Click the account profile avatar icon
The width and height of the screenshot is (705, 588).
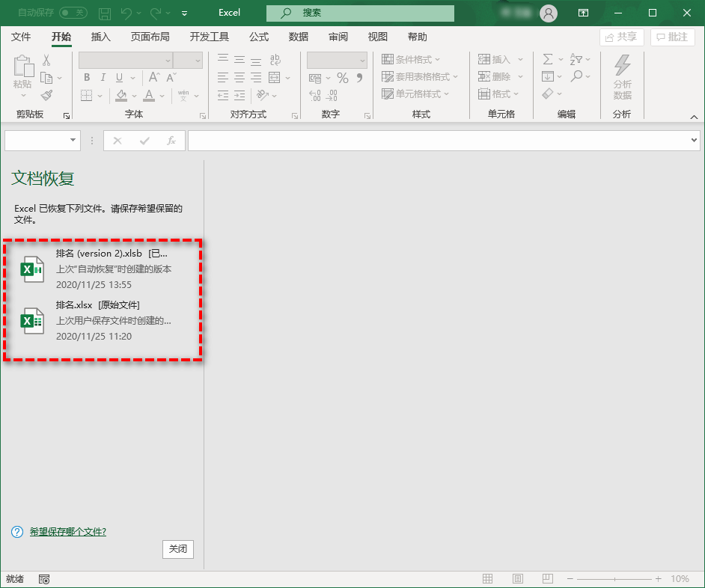tap(549, 13)
